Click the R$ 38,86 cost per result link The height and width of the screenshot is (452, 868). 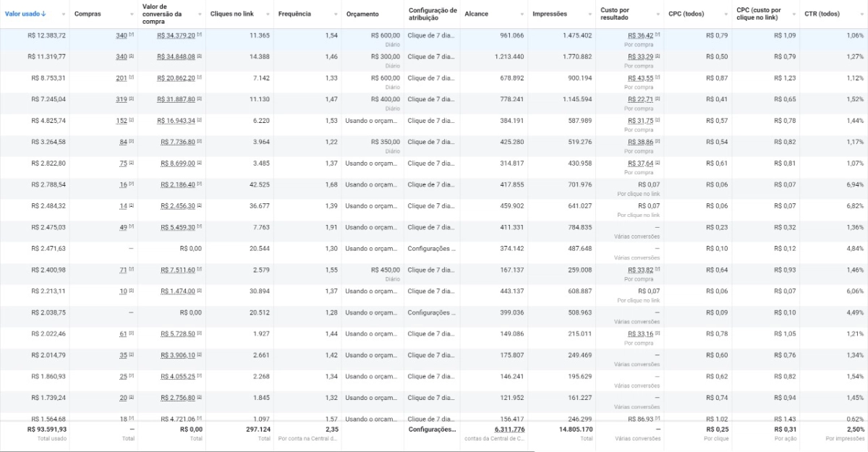click(x=640, y=142)
